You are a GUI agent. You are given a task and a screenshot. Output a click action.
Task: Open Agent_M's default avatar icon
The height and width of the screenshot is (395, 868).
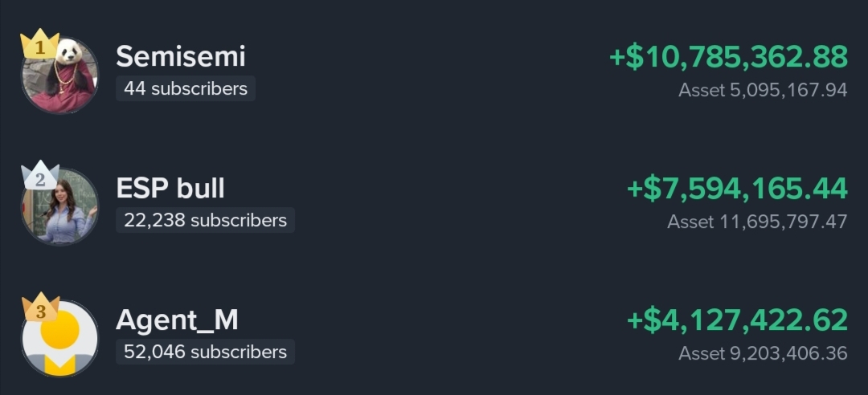59,338
